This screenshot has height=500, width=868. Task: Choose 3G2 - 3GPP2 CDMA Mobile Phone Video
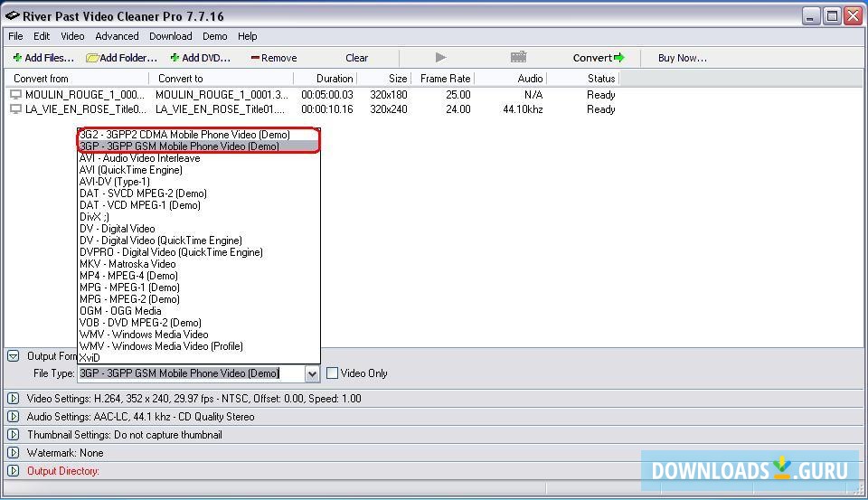pos(199,135)
